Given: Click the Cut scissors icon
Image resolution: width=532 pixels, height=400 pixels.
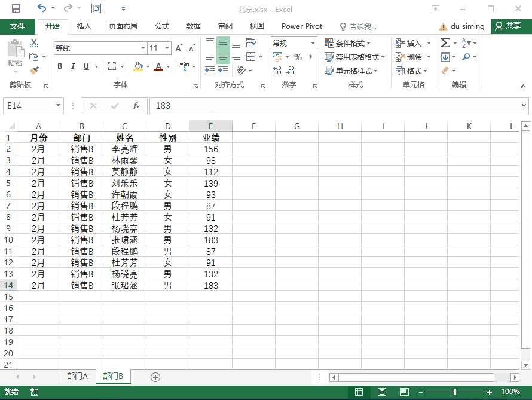Looking at the screenshot, I should (34, 43).
